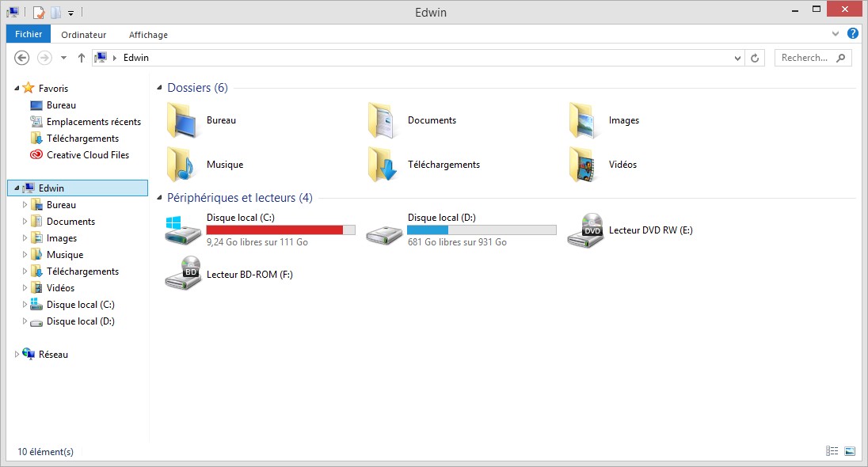Click "9,24 Go libres sur 111 Go" text

257,241
